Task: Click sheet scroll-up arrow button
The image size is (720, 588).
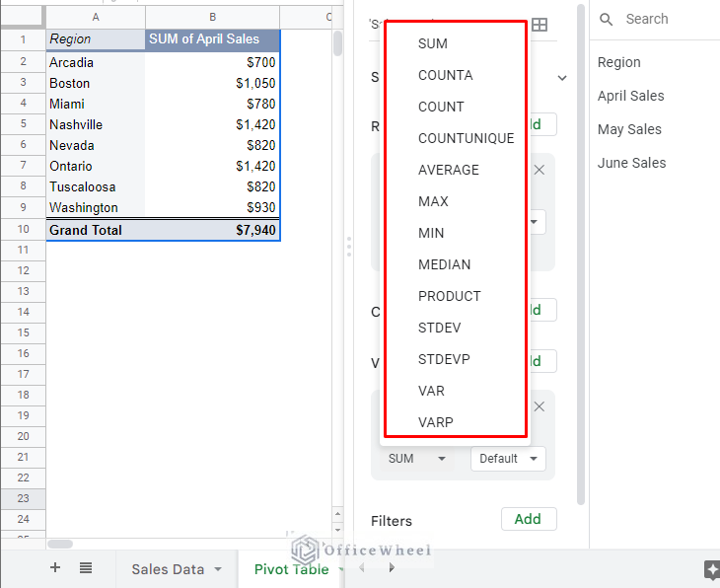Action: click(338, 514)
